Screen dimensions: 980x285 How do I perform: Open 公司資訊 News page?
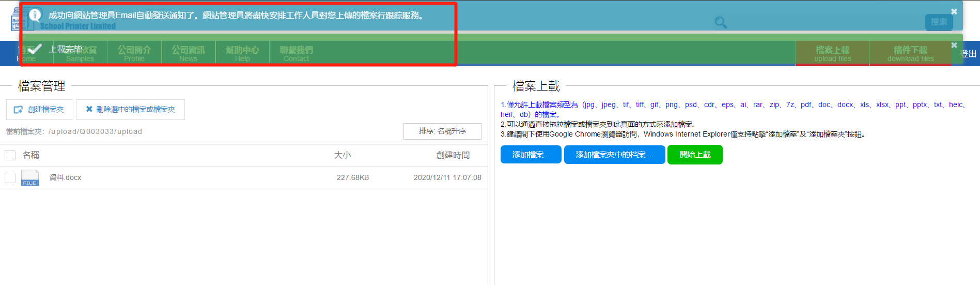coord(188,53)
